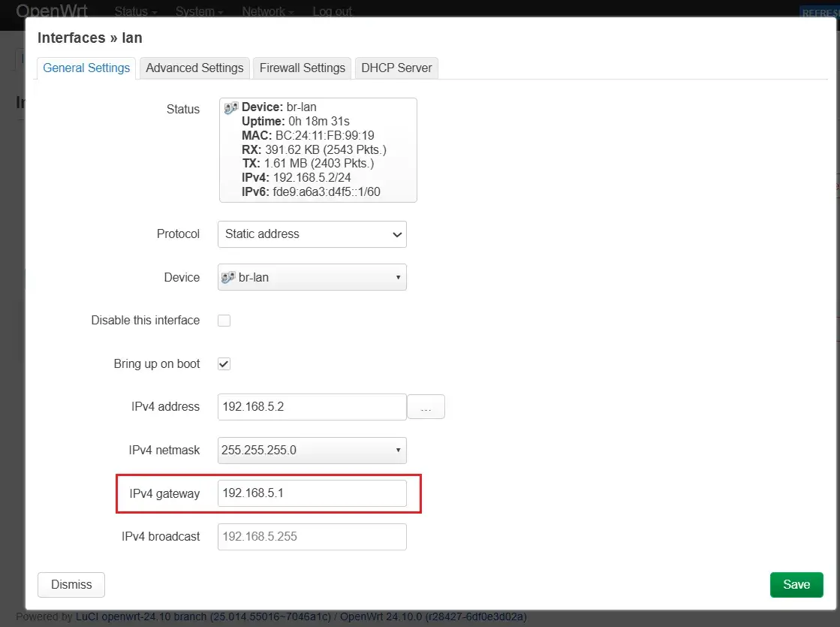Open the System menu in top bar

pos(199,12)
